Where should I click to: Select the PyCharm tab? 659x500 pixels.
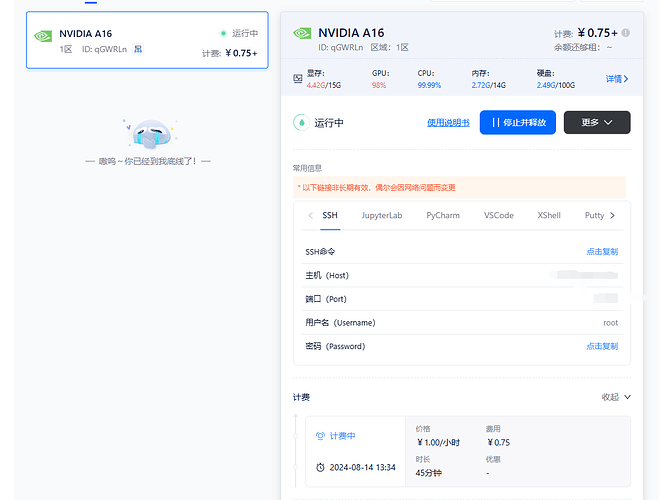pos(443,216)
